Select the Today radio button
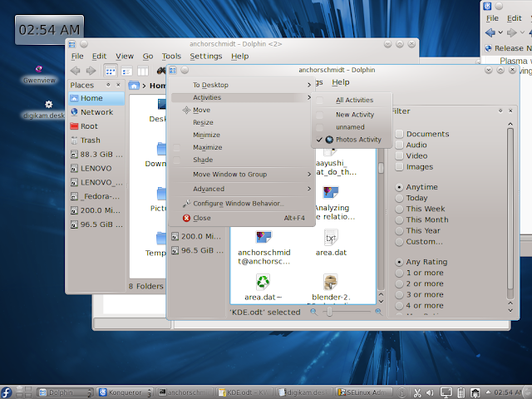 click(399, 198)
